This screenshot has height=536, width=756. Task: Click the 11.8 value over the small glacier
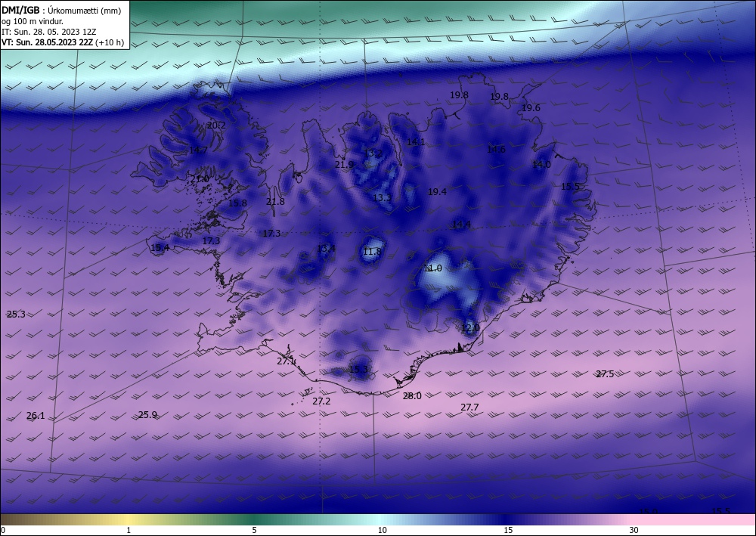(372, 252)
